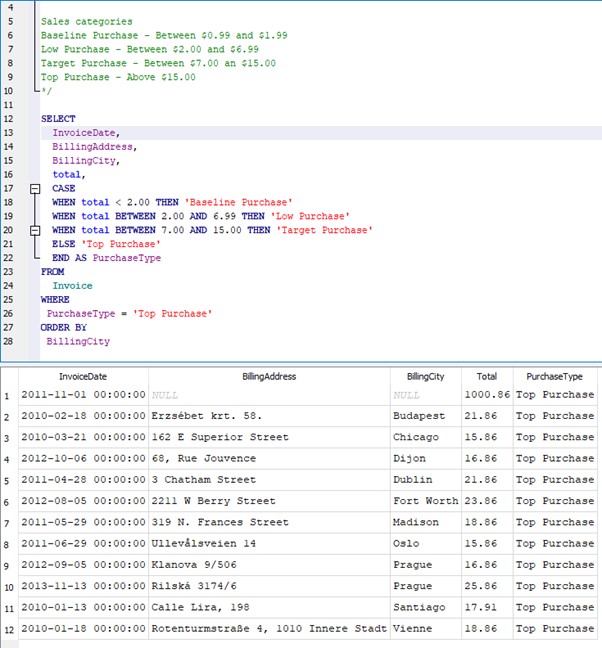602x648 pixels.
Task: Click the 1000.86 total cell
Action: point(486,395)
